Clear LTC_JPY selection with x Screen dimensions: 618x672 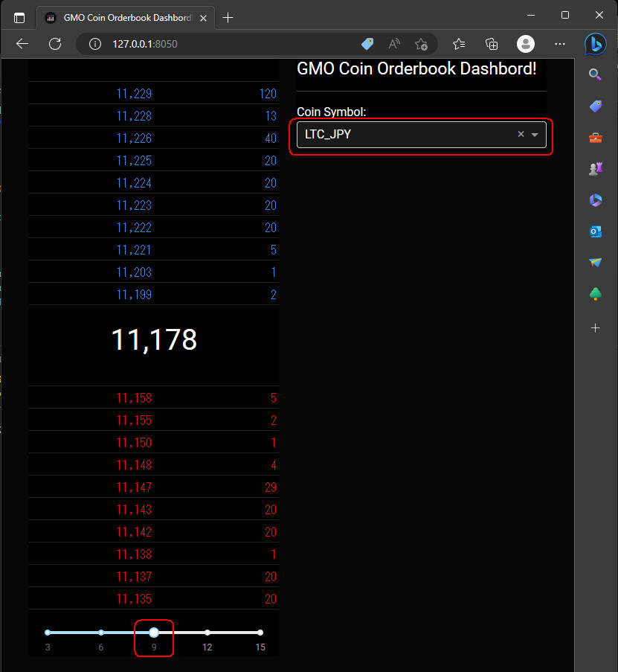[521, 134]
